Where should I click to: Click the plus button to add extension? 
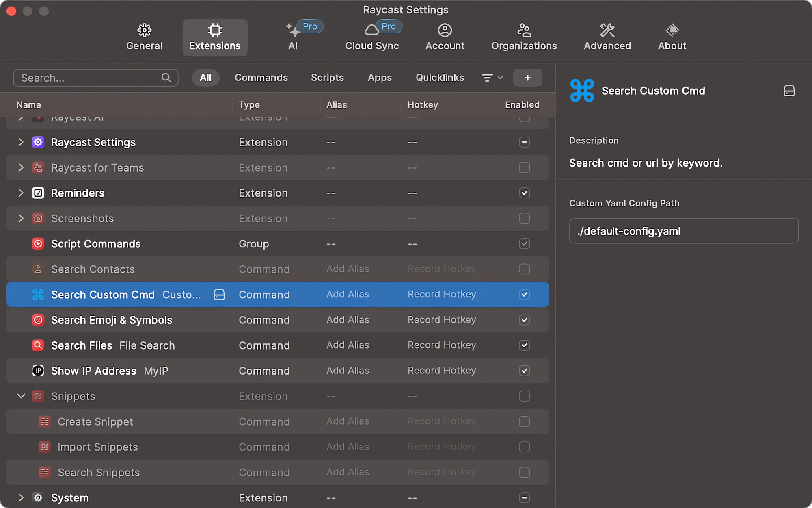[527, 78]
